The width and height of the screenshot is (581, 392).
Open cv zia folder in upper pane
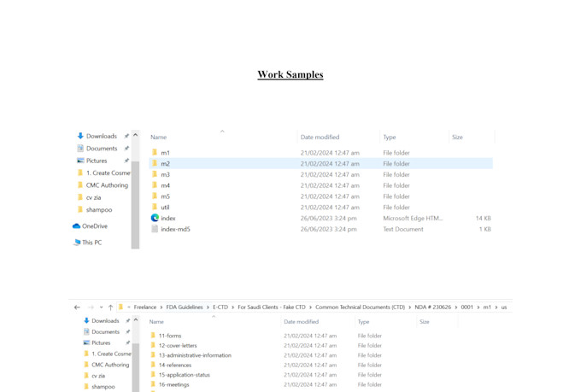click(x=93, y=197)
